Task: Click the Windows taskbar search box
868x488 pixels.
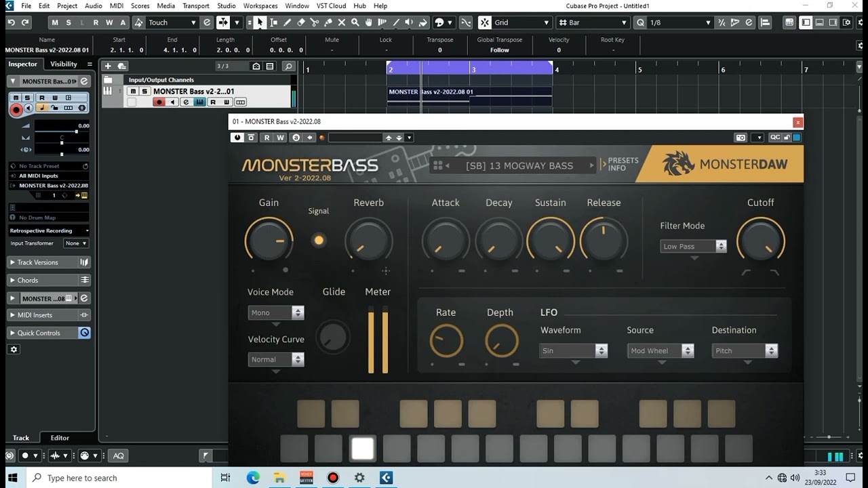Action: tap(120, 478)
